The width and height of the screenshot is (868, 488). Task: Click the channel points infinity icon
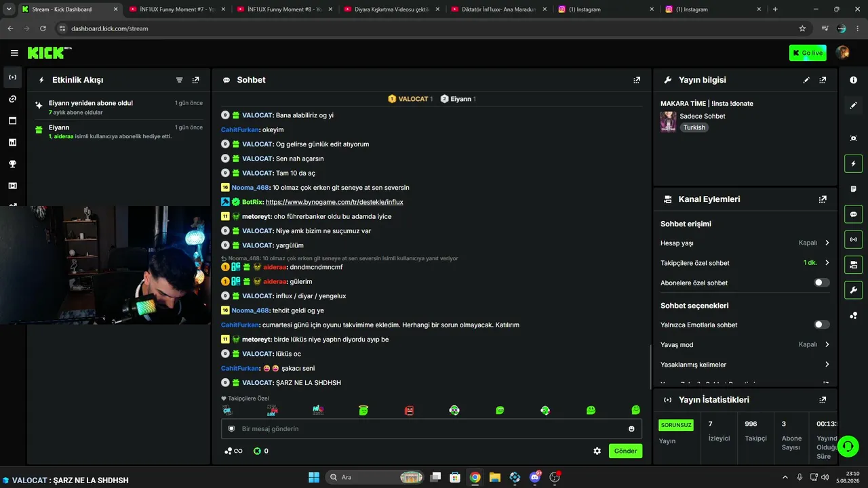(x=233, y=451)
